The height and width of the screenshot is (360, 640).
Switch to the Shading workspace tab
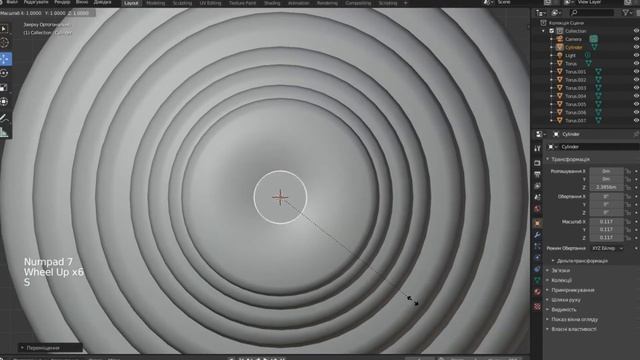[272, 3]
